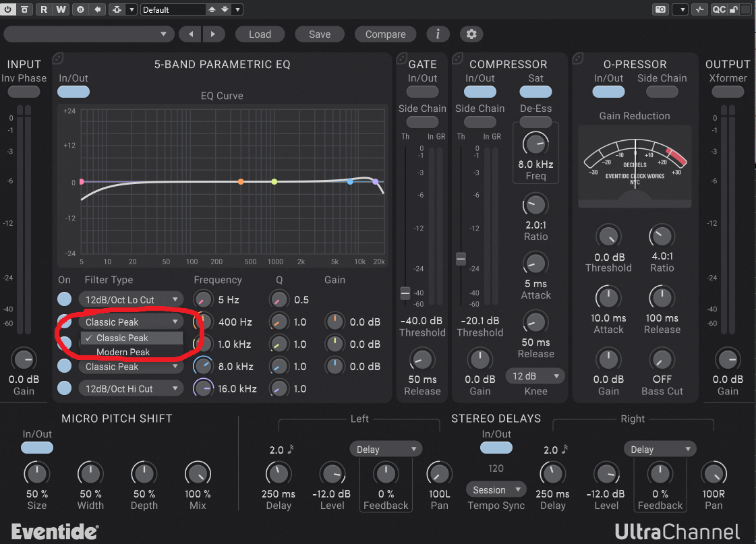The image size is (756, 546).
Task: Click the blue 8.0 kHz EQ curve node
Action: pyautogui.click(x=350, y=182)
